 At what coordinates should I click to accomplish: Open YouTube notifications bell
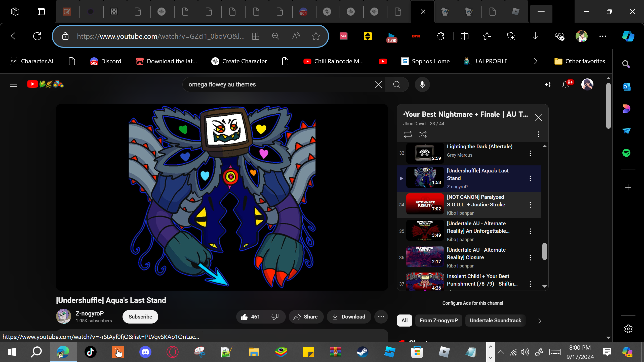coord(566,84)
